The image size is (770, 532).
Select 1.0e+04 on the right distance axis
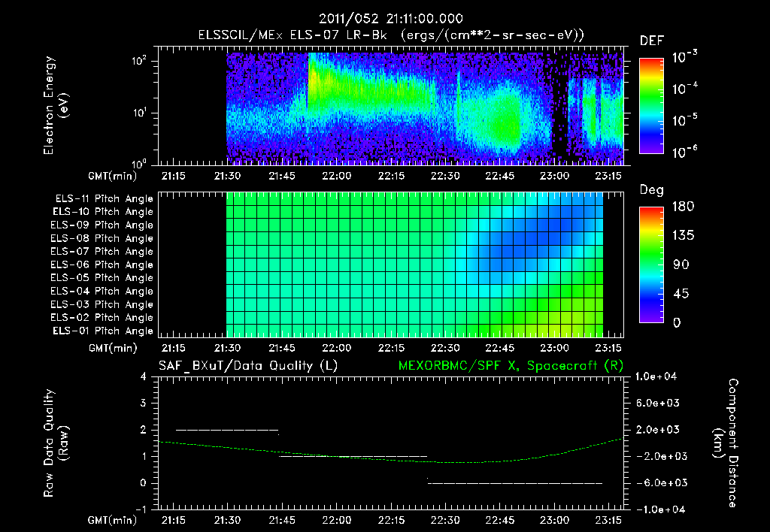[x=656, y=376]
